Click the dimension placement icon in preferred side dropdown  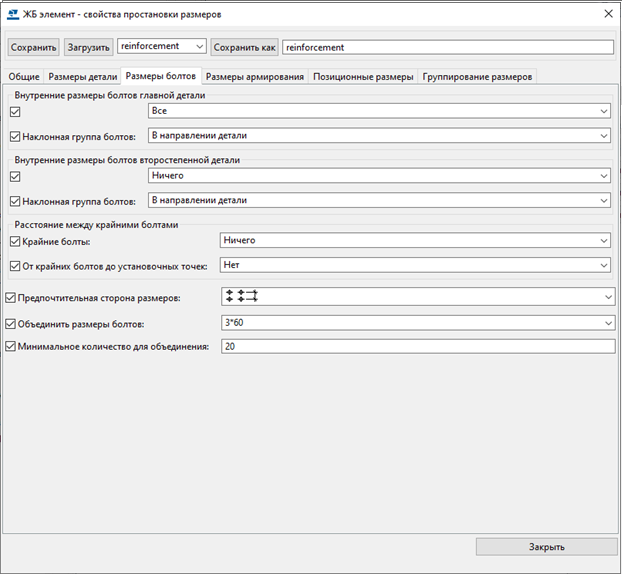point(241,296)
